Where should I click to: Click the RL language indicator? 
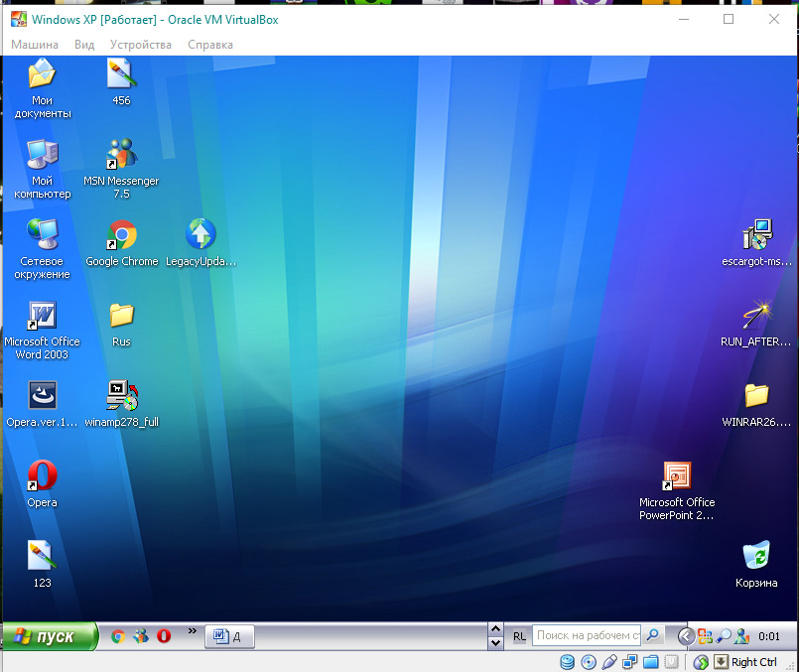519,636
